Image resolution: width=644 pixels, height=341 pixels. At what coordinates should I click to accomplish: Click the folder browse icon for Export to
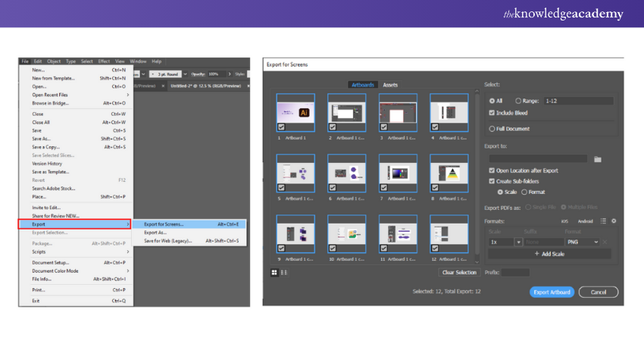coord(598,159)
